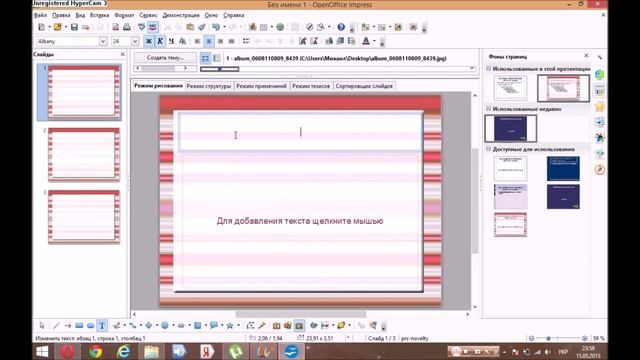Toggle bullets on/off
The image size is (640, 360).
(x=246, y=41)
